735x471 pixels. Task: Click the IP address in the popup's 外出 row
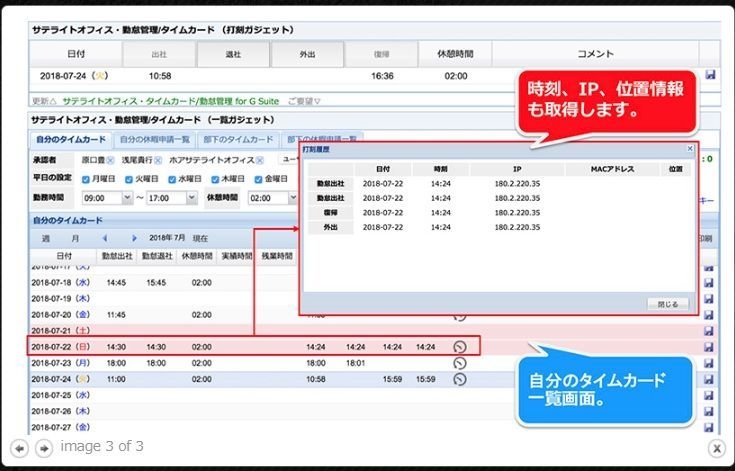[517, 227]
